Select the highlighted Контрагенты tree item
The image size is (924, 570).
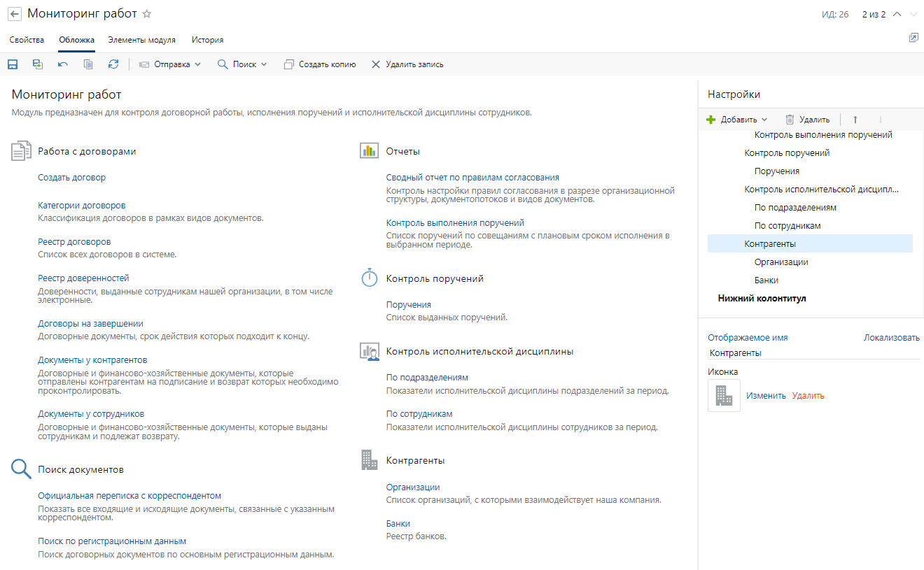pos(810,243)
